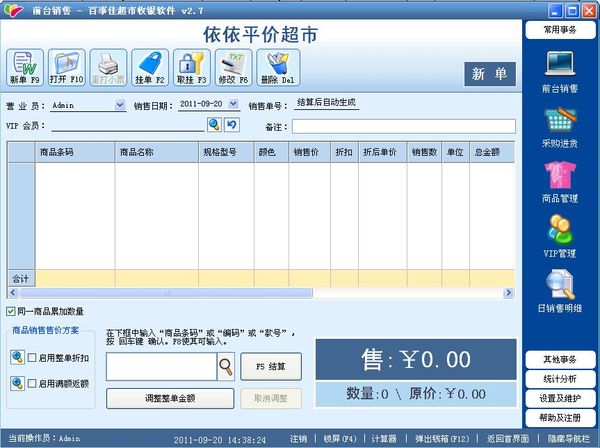
Task: Focus the product barcode entry box
Action: 161,367
